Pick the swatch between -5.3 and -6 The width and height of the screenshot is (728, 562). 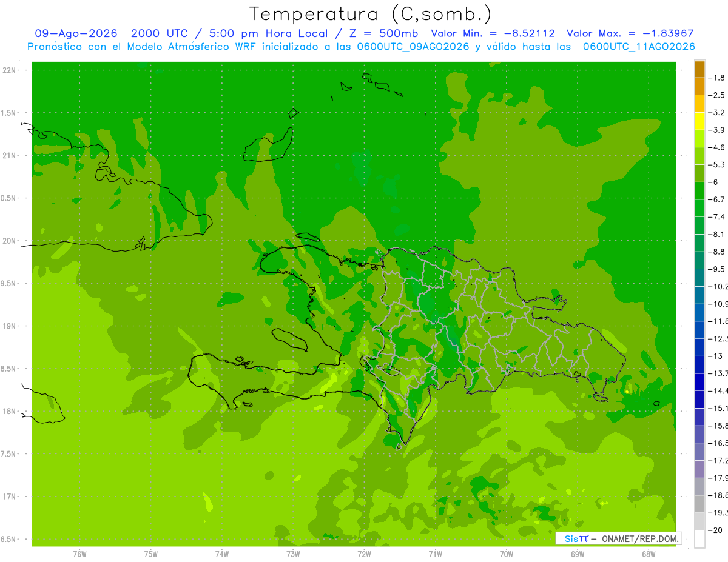point(699,173)
